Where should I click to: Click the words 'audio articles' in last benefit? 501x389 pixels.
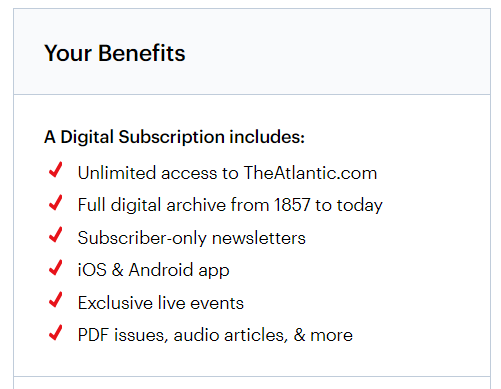231,335
